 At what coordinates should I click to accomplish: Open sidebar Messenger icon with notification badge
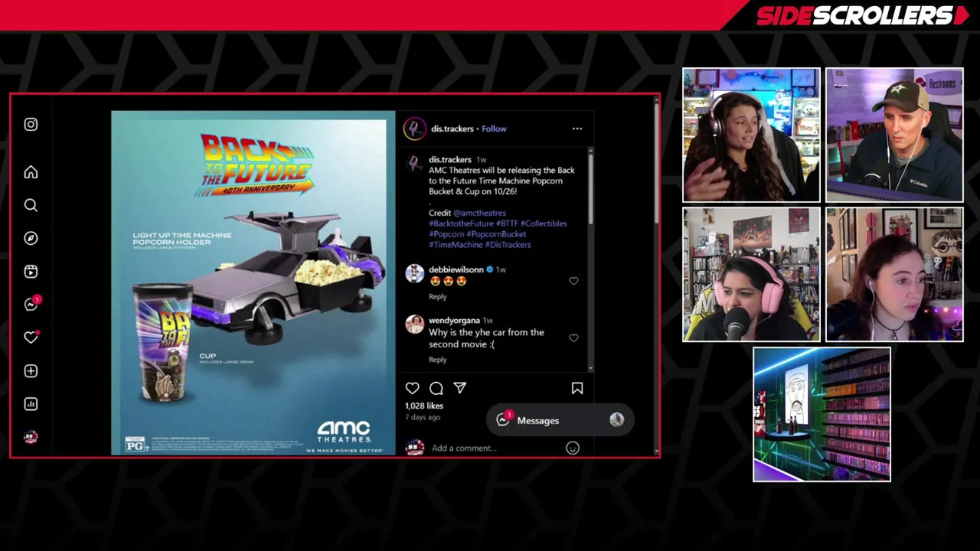31,304
